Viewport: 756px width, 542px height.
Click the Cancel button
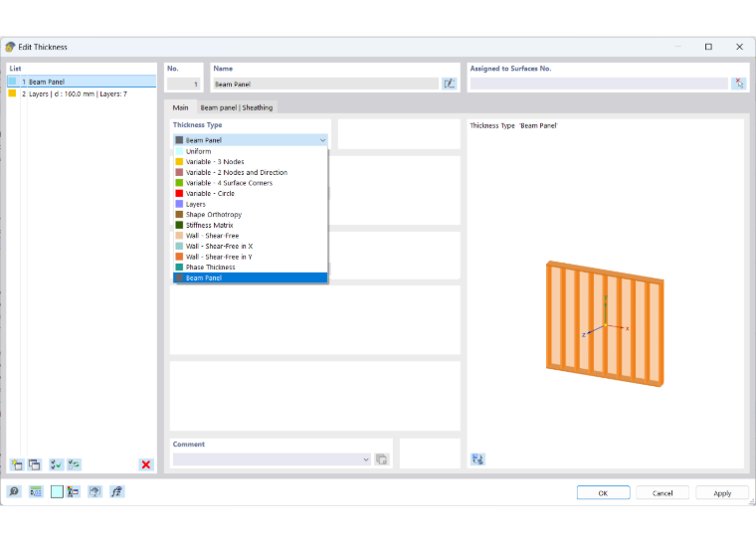point(662,493)
